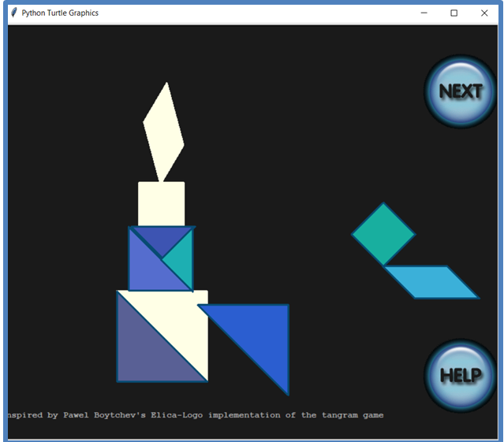
Task: Click the 'Python Turtle Graphics' window title
Action: [x=60, y=13]
